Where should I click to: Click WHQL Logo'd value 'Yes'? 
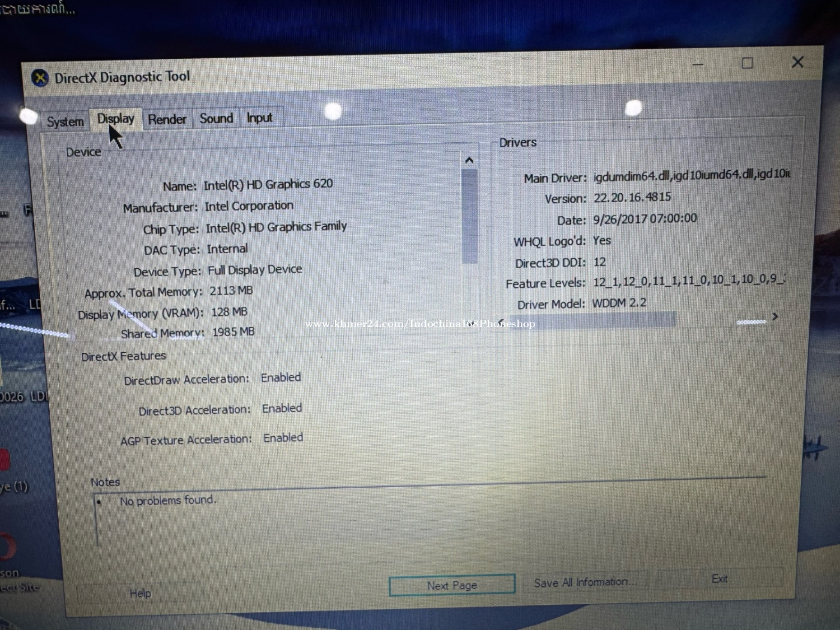tap(602, 240)
